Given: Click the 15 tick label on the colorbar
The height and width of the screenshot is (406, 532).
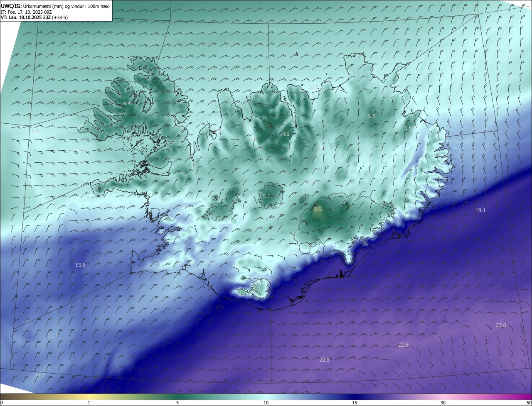Looking at the screenshot, I should (x=354, y=403).
